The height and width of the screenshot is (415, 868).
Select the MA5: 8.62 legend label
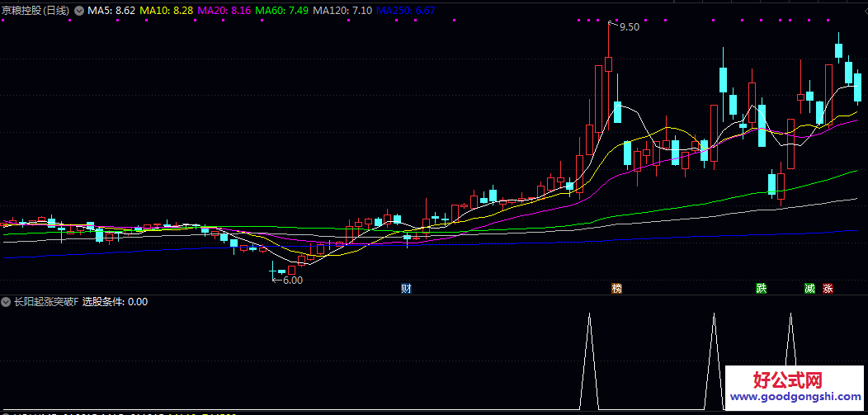point(111,11)
